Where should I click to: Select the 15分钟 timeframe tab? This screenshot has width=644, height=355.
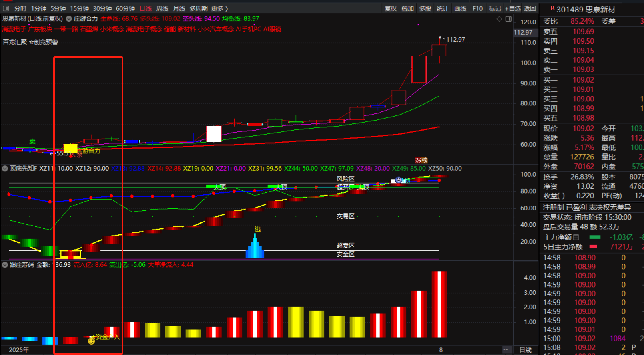79,8
